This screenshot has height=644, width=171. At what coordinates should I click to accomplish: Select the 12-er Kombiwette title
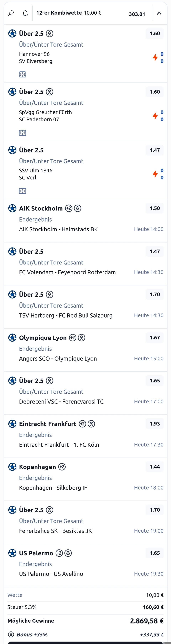coord(59,13)
